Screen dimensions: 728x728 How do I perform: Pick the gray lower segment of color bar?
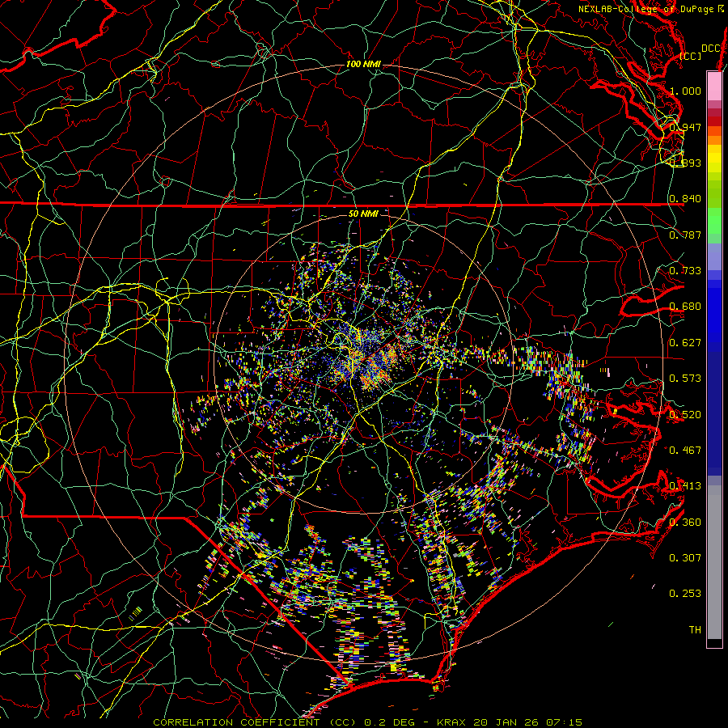714,562
